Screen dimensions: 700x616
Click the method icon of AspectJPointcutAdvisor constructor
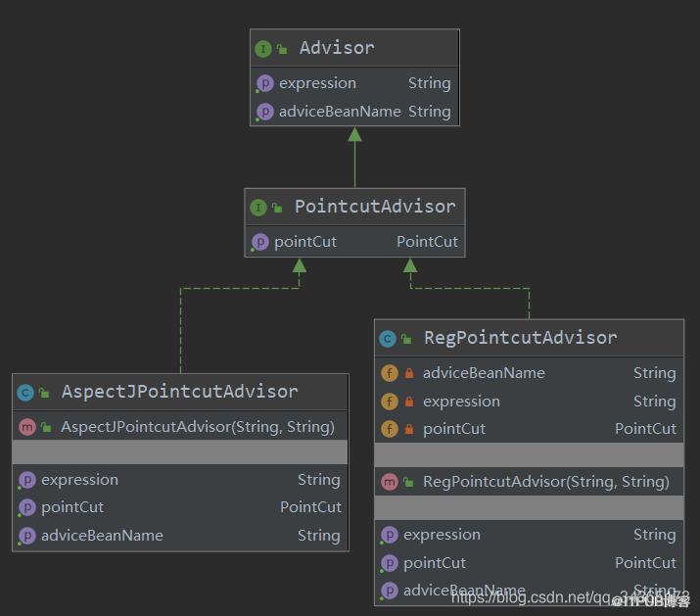pyautogui.click(x=27, y=427)
